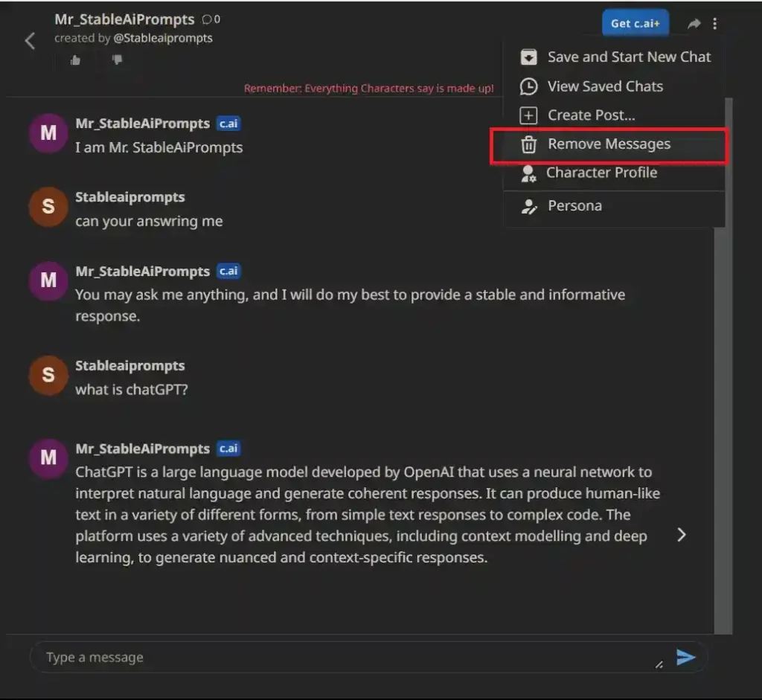Choose Create Post… menu entry

615,115
